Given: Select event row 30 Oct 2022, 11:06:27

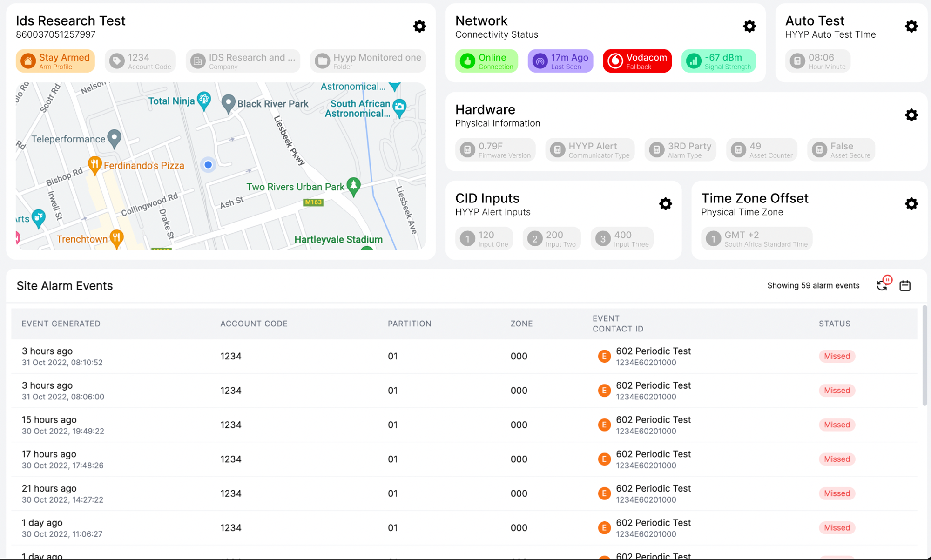Looking at the screenshot, I should coord(464,528).
